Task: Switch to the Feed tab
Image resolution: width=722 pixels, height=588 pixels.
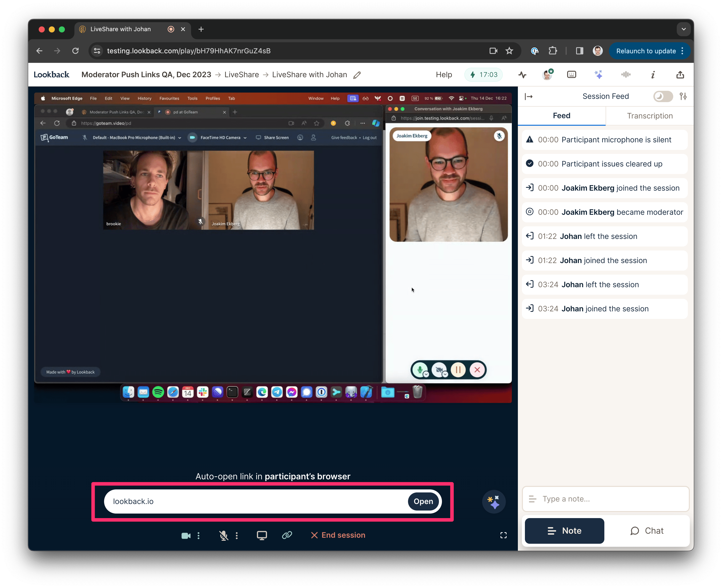Action: click(x=561, y=116)
